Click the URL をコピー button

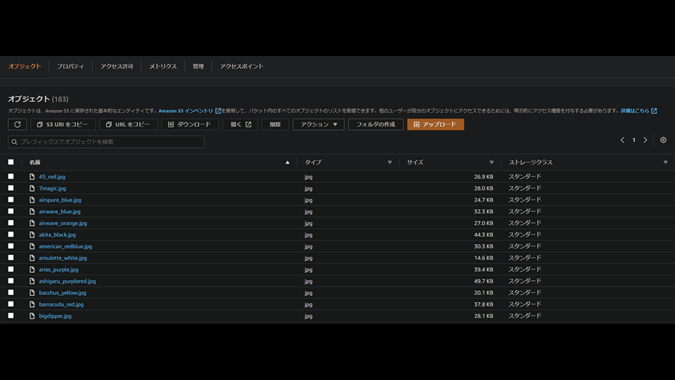128,124
